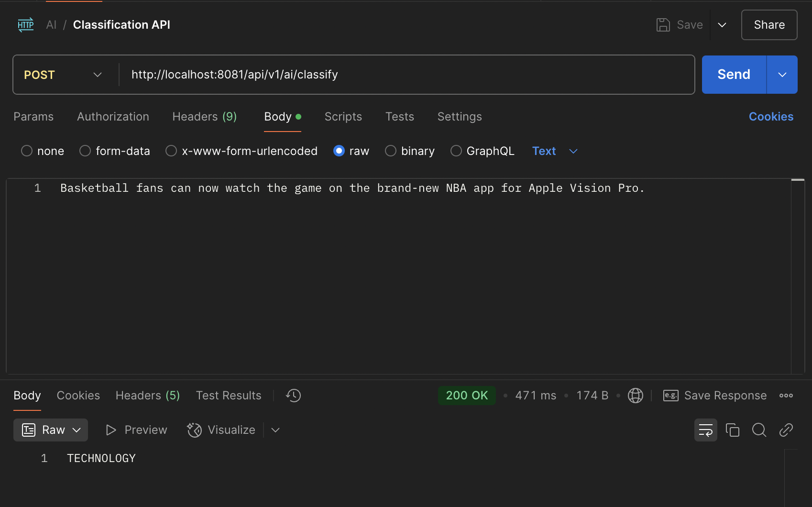This screenshot has width=812, height=507.
Task: Click the Send button
Action: pyautogui.click(x=734, y=75)
